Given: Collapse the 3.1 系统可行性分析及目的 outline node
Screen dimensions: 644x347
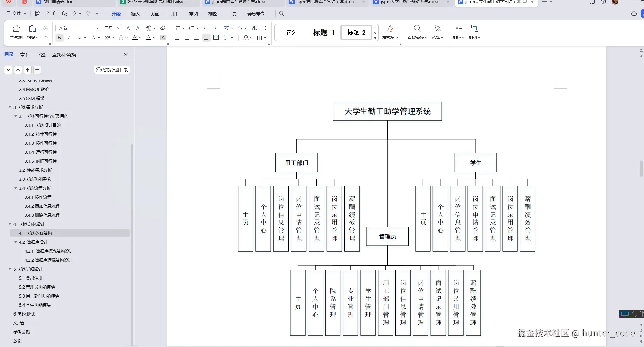Looking at the screenshot, I should tap(15, 116).
